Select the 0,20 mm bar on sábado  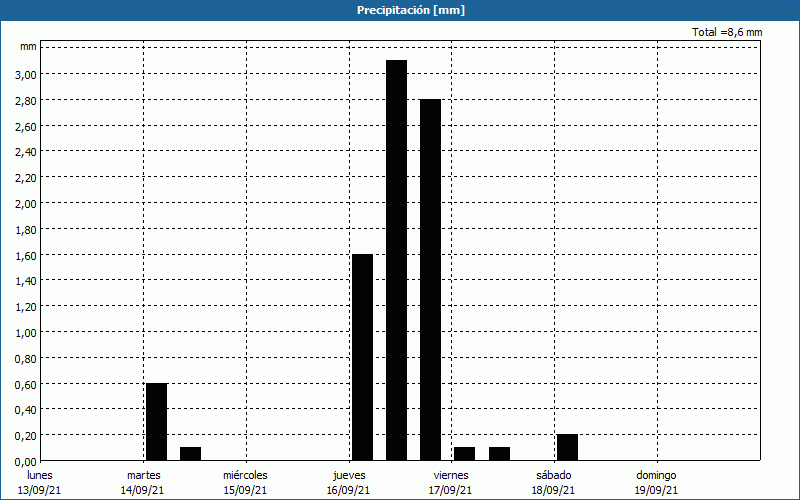pyautogui.click(x=567, y=447)
